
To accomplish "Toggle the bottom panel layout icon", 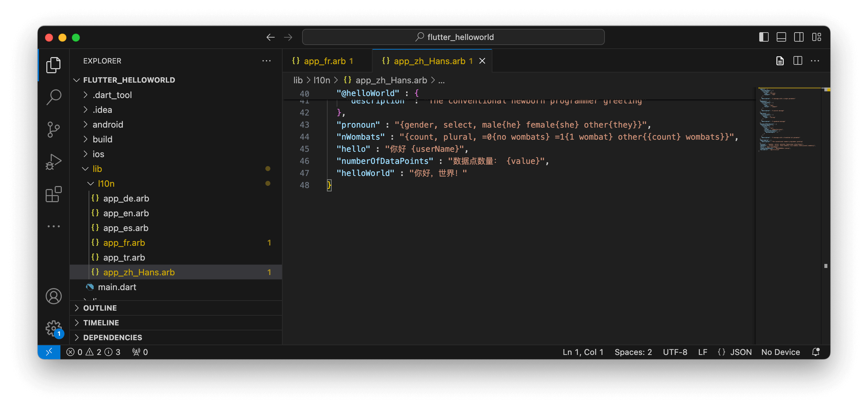I will 781,37.
